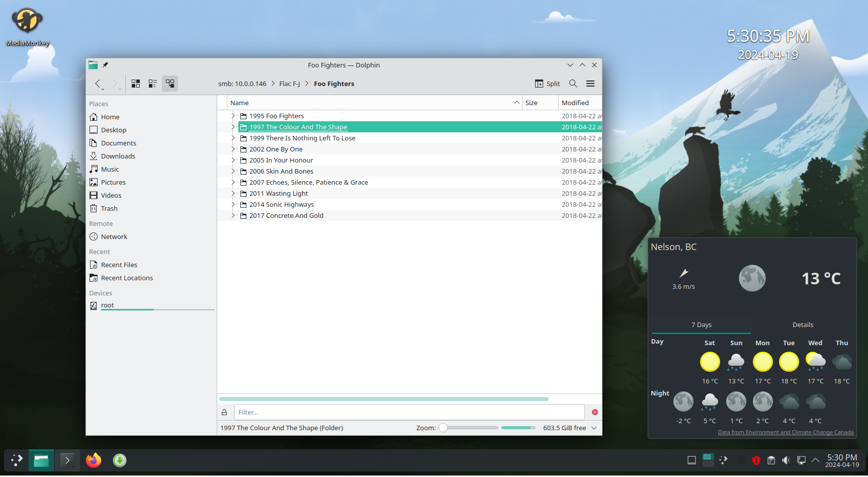The image size is (868, 477).
Task: Expand 2011 Wasting Light folder
Action: (x=233, y=193)
